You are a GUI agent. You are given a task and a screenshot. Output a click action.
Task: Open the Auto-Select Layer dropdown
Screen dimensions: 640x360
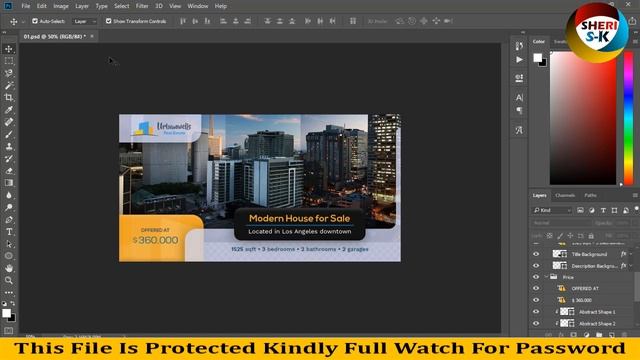[x=85, y=21]
